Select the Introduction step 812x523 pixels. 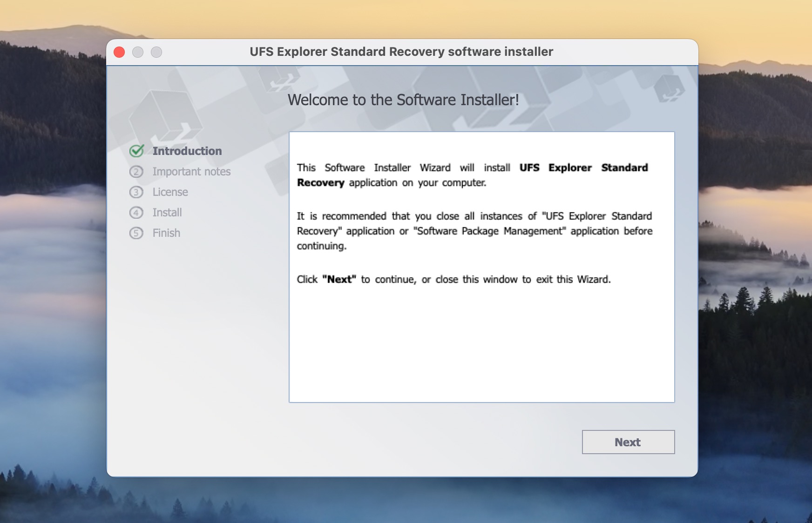[187, 151]
